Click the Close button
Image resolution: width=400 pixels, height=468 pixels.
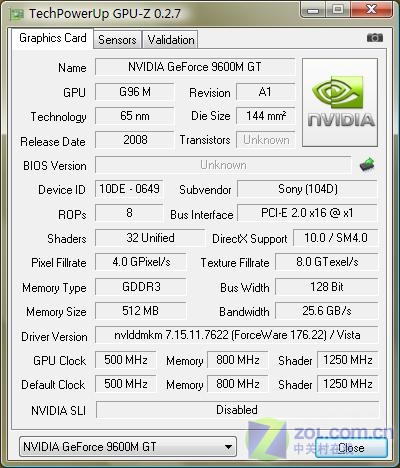tap(351, 448)
